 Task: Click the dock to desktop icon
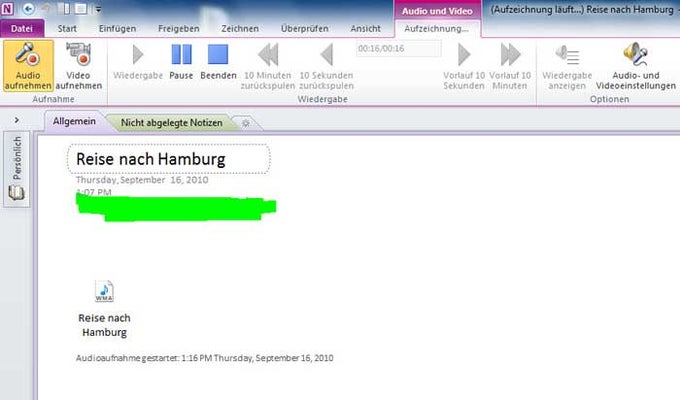[x=64, y=8]
